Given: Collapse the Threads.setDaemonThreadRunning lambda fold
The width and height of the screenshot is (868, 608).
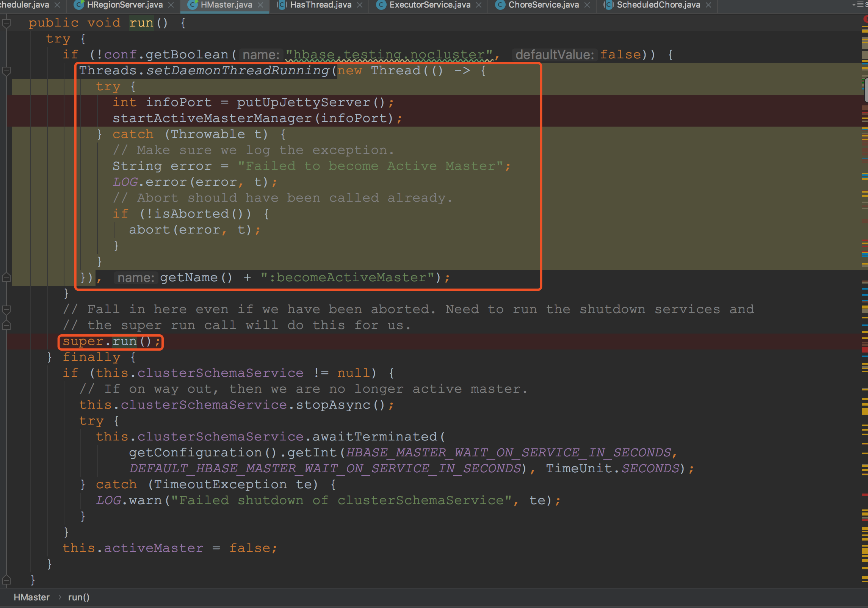Looking at the screenshot, I should (x=6, y=71).
